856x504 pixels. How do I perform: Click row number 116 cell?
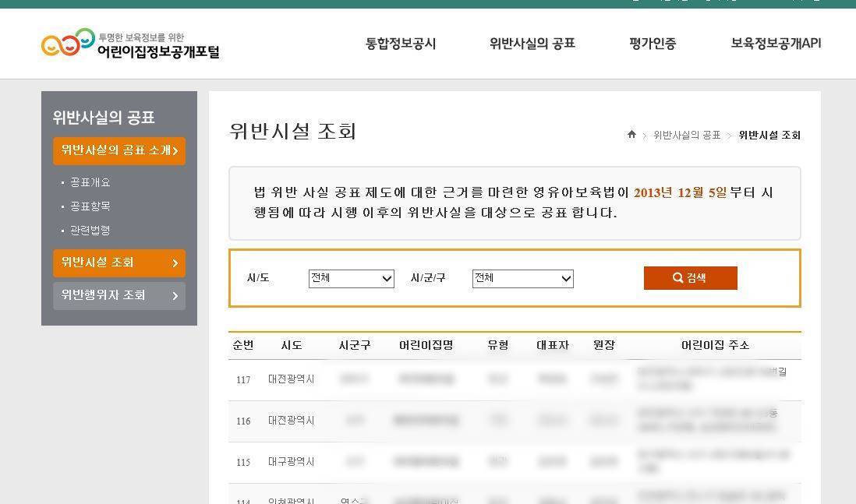(x=243, y=421)
